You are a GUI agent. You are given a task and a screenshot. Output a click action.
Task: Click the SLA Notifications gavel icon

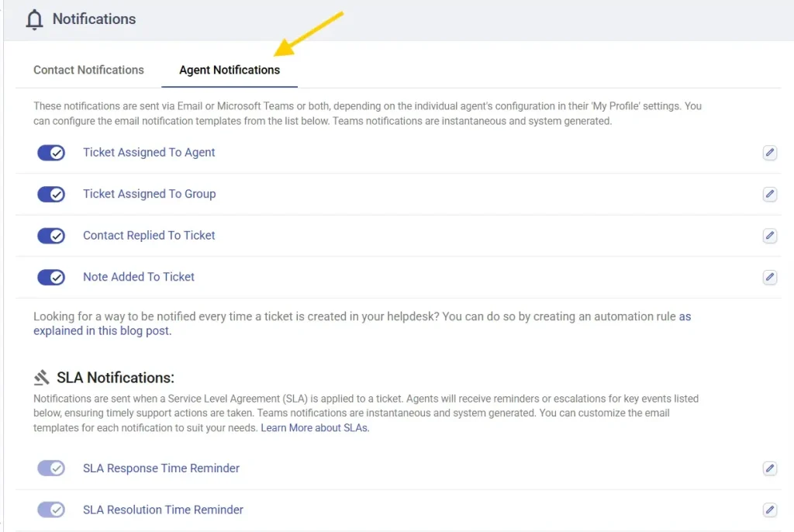pos(42,378)
